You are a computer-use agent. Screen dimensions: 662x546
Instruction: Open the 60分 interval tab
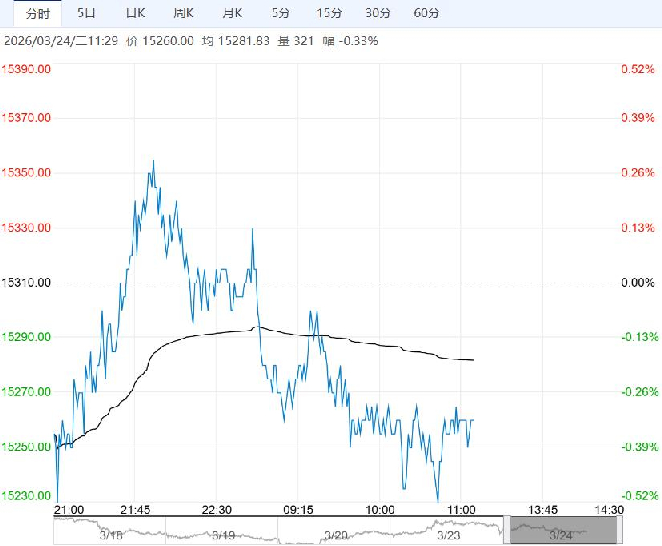(426, 13)
